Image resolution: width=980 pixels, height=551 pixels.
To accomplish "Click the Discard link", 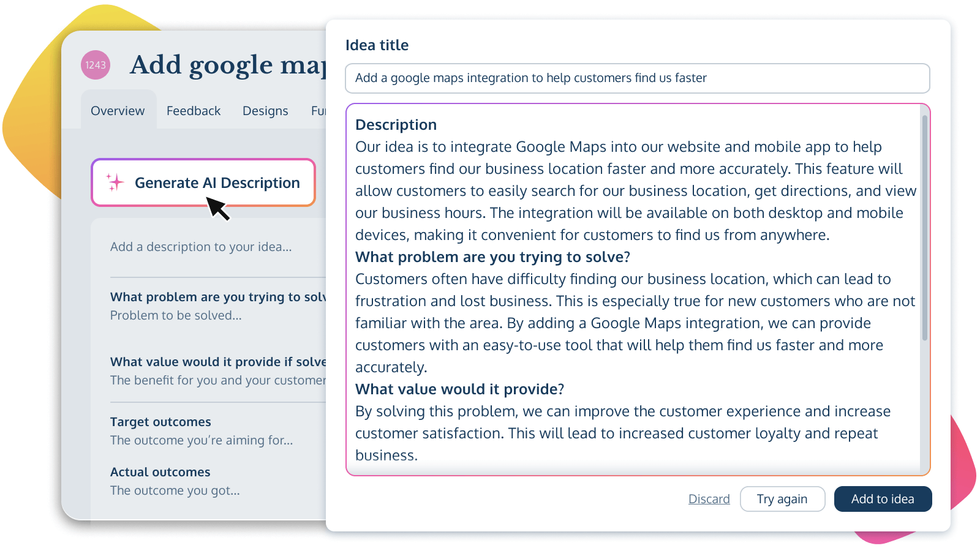I will pyautogui.click(x=709, y=499).
